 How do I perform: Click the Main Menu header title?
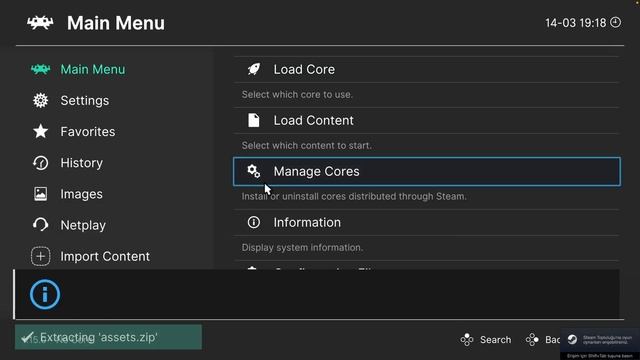coord(116,23)
